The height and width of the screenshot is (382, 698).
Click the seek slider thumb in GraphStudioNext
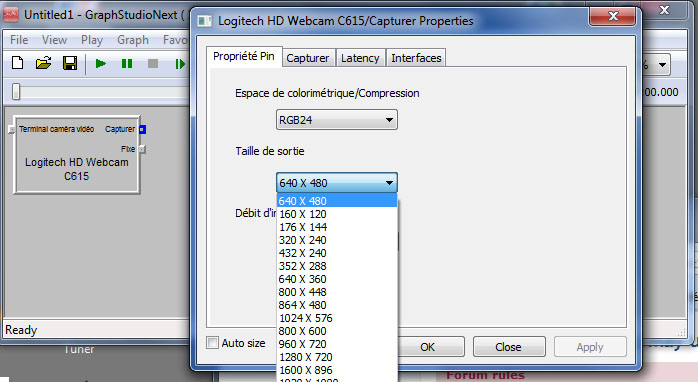click(16, 92)
